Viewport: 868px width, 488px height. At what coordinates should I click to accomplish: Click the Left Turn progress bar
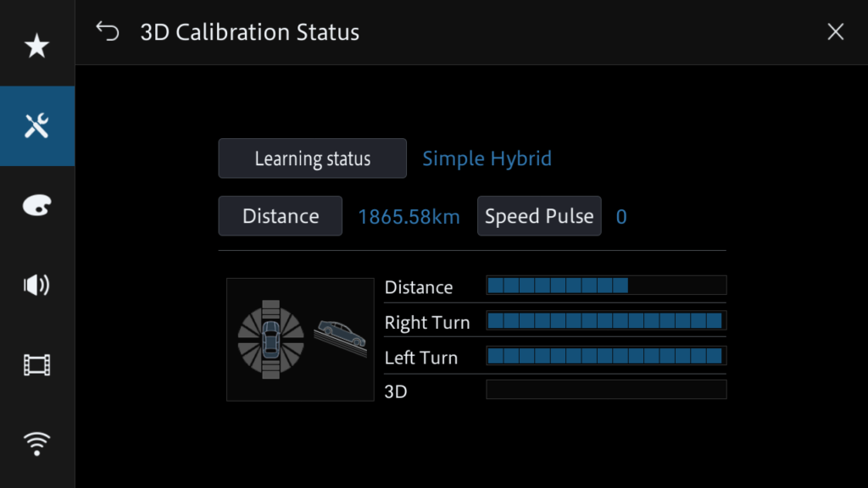click(x=606, y=356)
